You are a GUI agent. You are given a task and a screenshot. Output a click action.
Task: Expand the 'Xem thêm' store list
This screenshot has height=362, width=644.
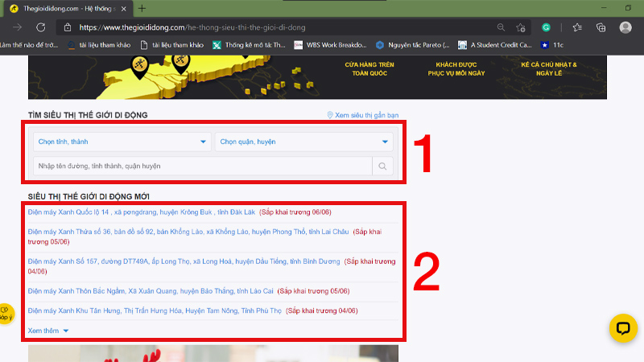click(48, 331)
